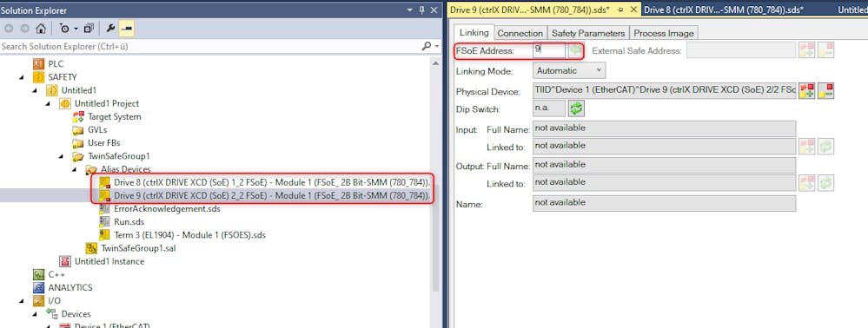Collapse the Untitled1 Project node
868x328 pixels.
point(48,103)
